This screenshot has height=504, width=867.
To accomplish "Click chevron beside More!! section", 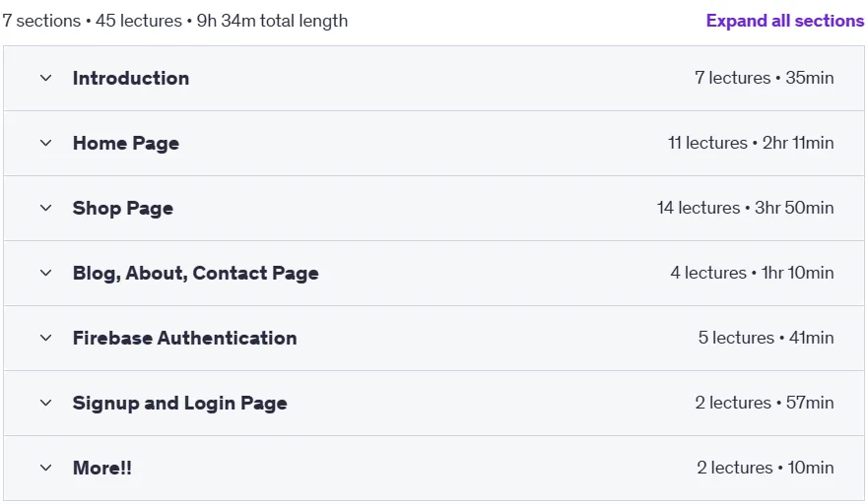I will [46, 468].
